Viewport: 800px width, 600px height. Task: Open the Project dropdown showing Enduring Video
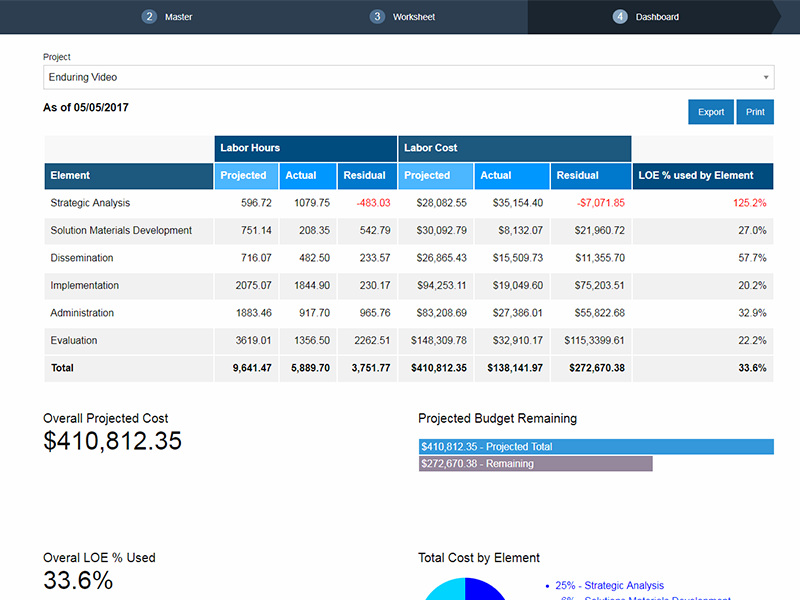408,77
